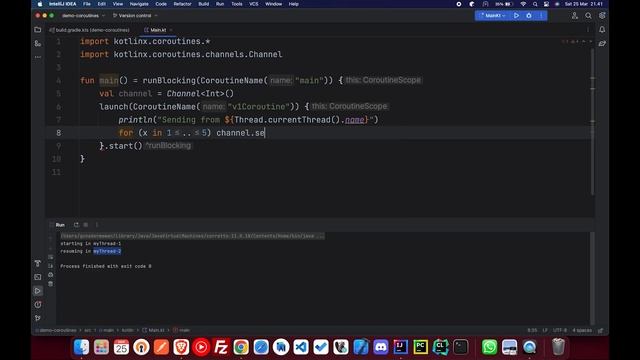
Task: Open Discord from the Dock
Action: pyautogui.click(x=381, y=347)
